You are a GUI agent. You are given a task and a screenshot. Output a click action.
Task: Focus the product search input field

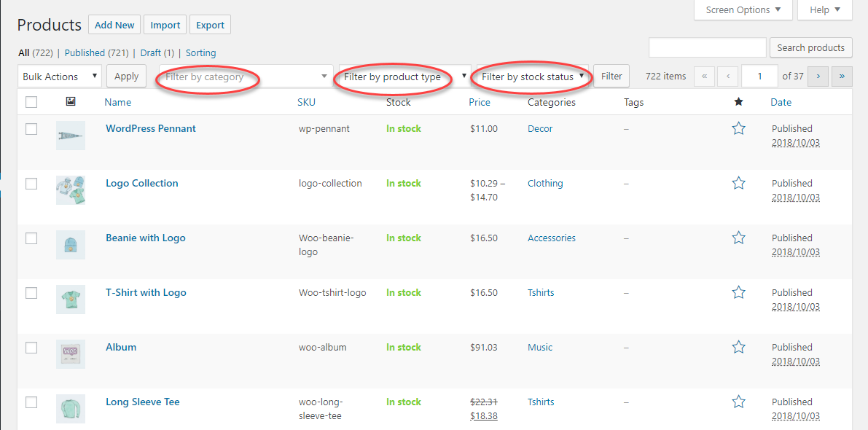tap(708, 47)
